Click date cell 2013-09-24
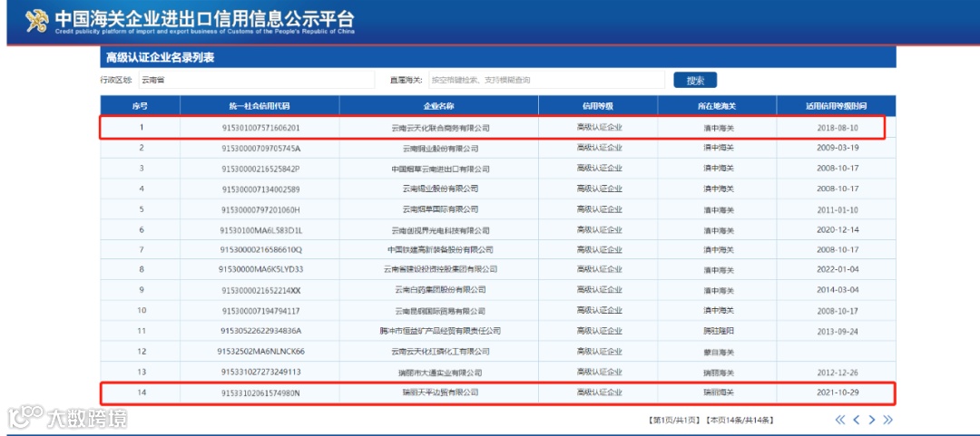This screenshot has width=980, height=436. point(838,331)
